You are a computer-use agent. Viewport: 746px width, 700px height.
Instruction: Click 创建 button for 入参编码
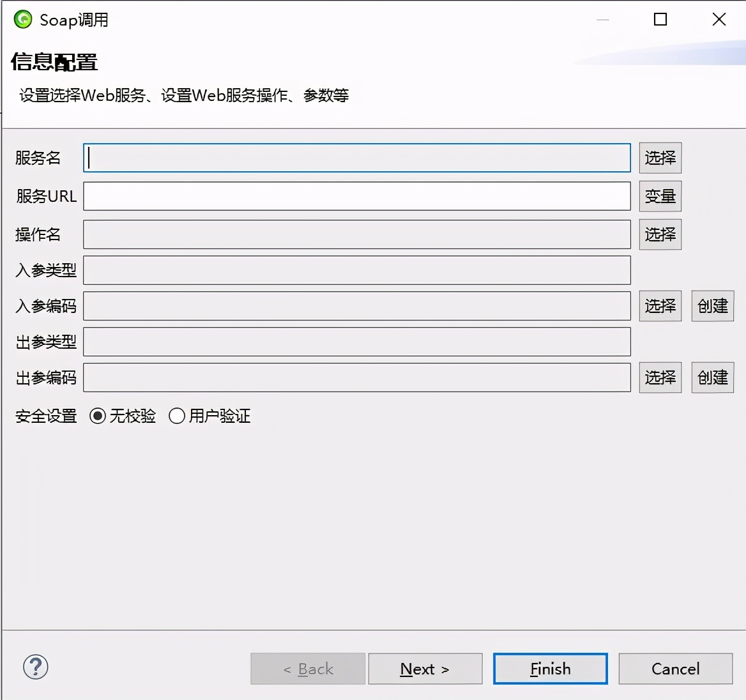[712, 306]
